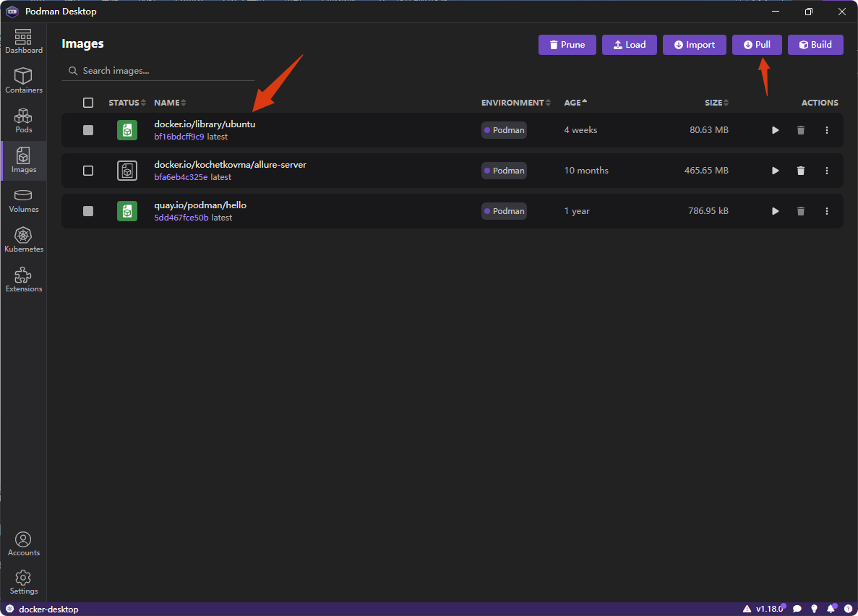Sort images by Name column
This screenshot has width=858, height=616.
click(170, 103)
